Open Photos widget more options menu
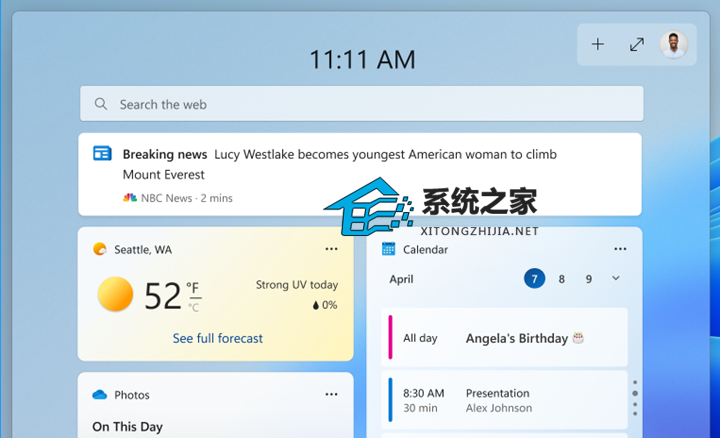Image resolution: width=720 pixels, height=438 pixels. click(331, 394)
